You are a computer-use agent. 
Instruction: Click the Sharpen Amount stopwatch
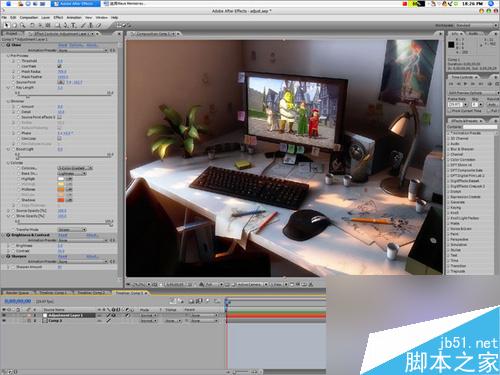click(14, 267)
